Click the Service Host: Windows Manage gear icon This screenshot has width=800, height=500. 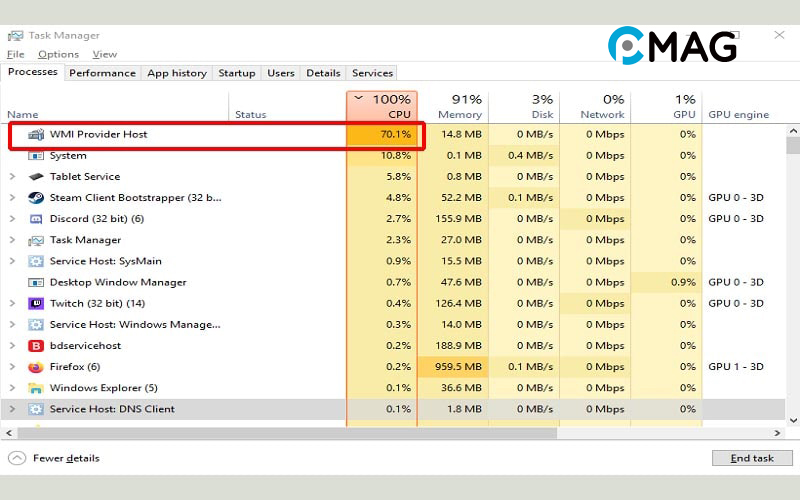(x=36, y=324)
